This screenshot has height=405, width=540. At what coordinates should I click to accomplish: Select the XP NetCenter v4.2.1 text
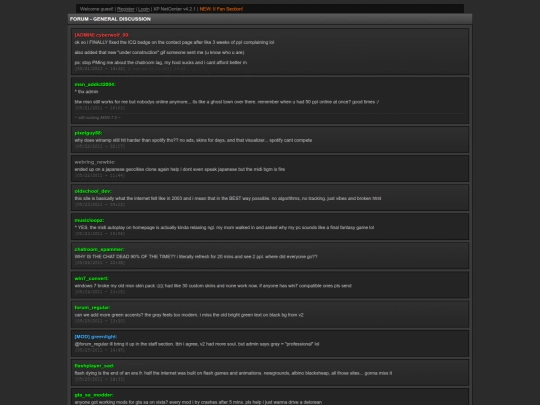(174, 9)
